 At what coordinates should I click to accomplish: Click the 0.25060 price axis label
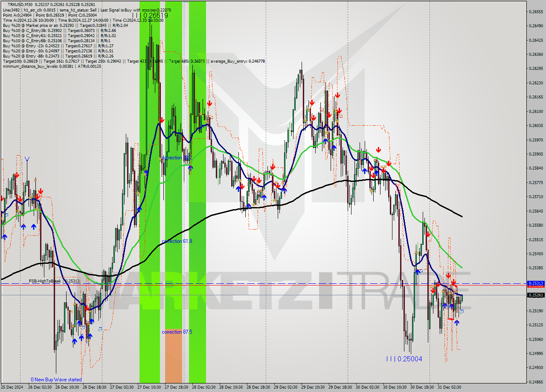point(536,339)
